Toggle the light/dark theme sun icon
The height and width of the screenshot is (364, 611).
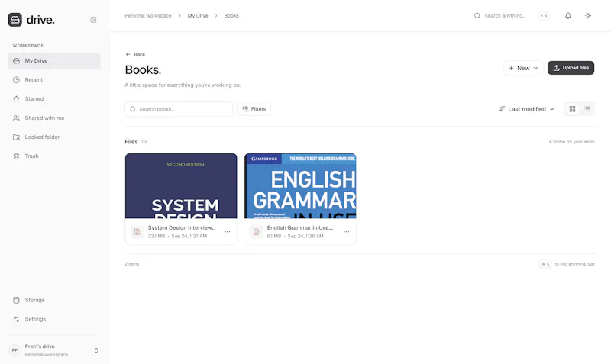pos(588,16)
